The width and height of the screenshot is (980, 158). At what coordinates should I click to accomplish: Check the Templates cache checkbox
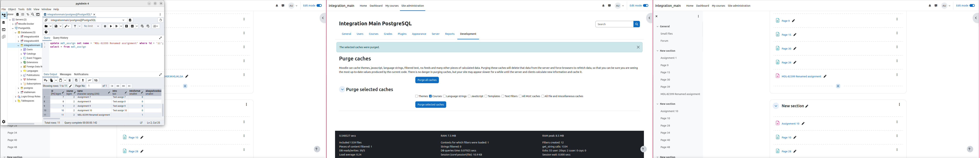point(486,96)
